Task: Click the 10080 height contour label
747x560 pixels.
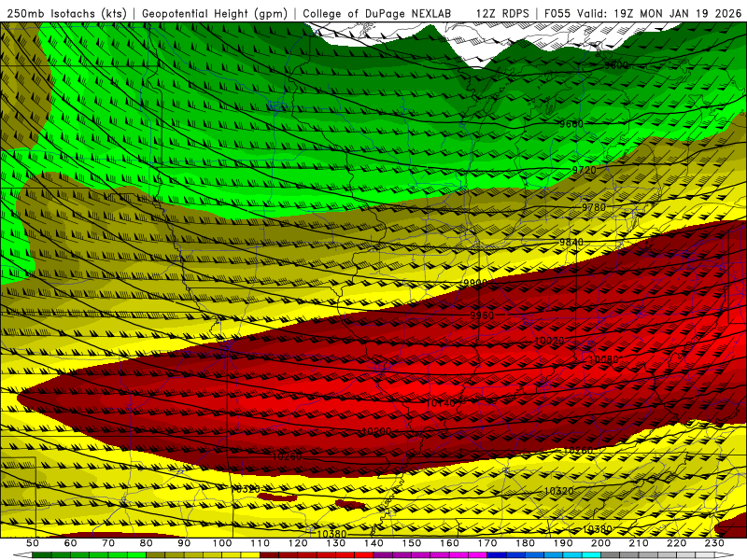Action: [x=603, y=359]
